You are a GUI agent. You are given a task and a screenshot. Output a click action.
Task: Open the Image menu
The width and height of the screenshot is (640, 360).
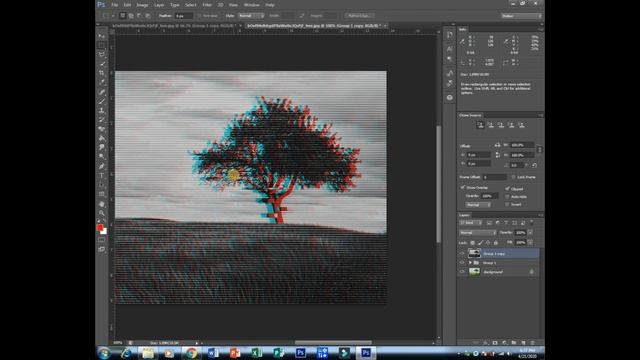coord(142,5)
